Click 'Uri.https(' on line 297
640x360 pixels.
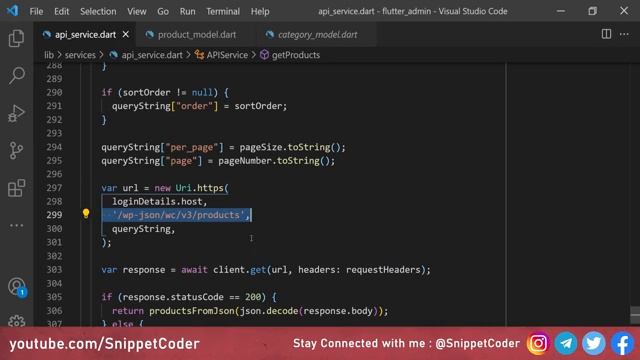tap(202, 188)
